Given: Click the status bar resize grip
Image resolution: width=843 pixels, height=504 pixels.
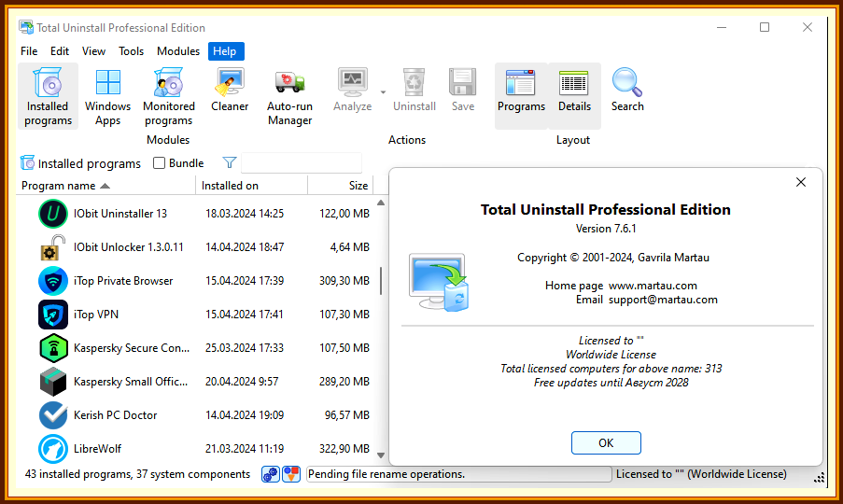Looking at the screenshot, I should [x=819, y=478].
